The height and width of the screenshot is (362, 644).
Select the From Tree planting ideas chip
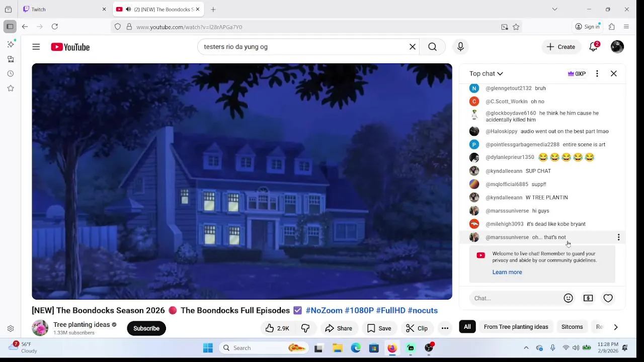click(x=516, y=327)
